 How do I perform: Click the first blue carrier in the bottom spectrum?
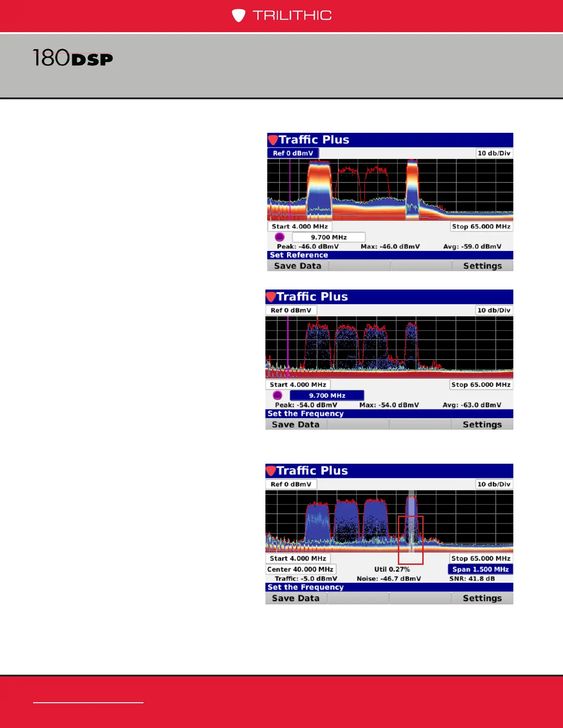318,522
